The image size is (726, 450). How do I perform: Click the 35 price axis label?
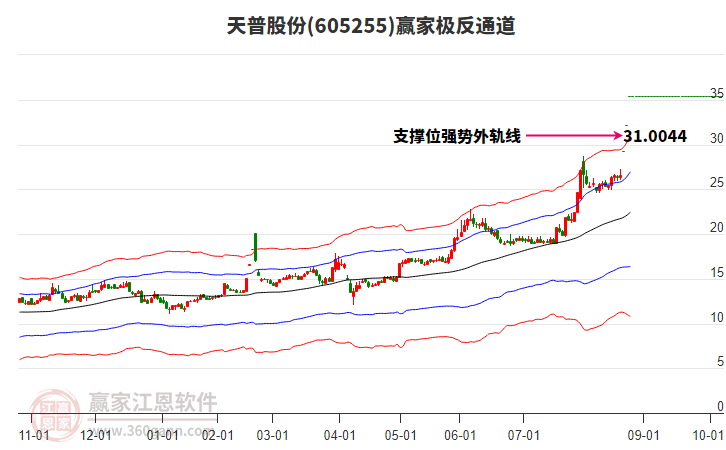coord(717,94)
